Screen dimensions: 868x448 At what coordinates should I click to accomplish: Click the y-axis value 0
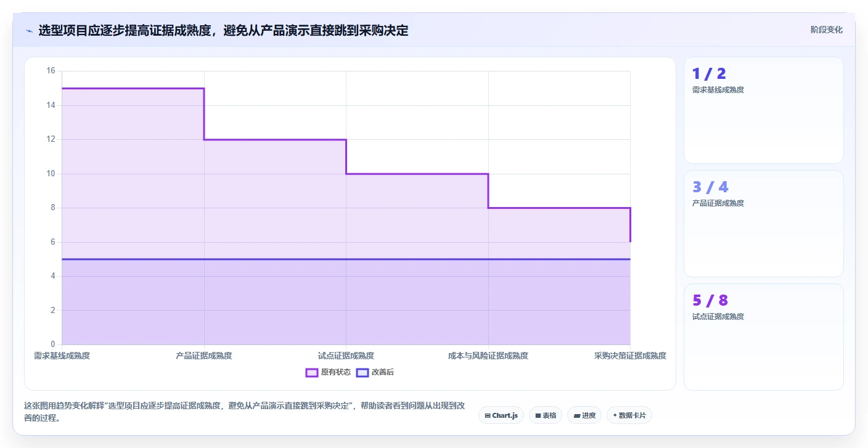pyautogui.click(x=53, y=344)
